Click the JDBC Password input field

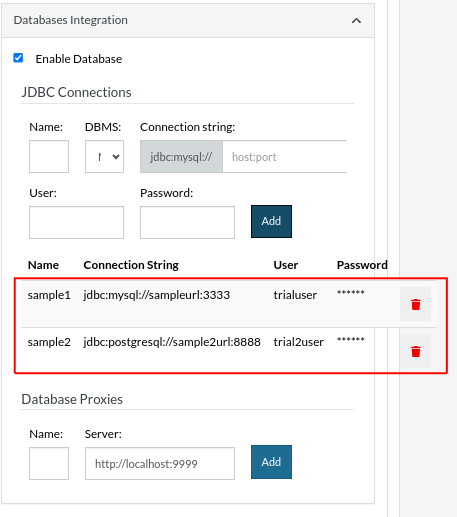coord(187,222)
